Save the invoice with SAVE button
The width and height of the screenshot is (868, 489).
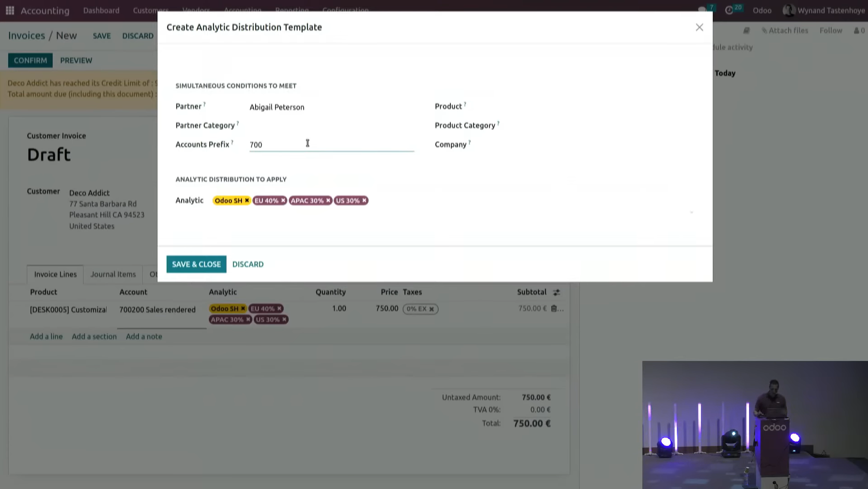point(102,36)
